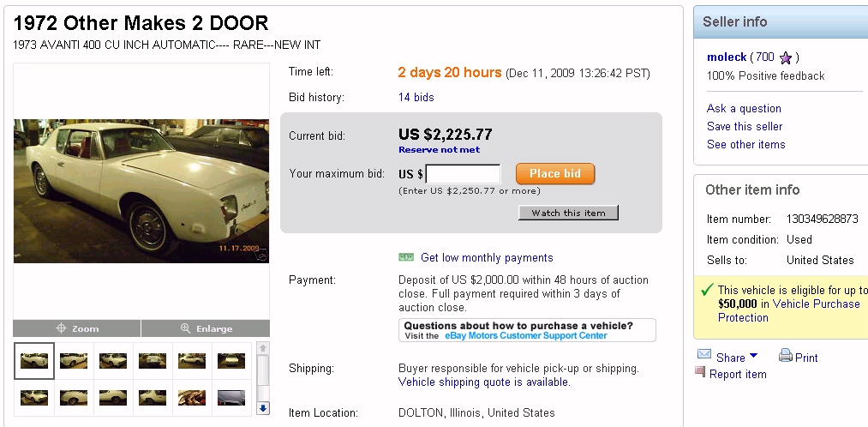Click the Report item flag icon
Image resolution: width=868 pixels, height=427 pixels.
(x=700, y=373)
